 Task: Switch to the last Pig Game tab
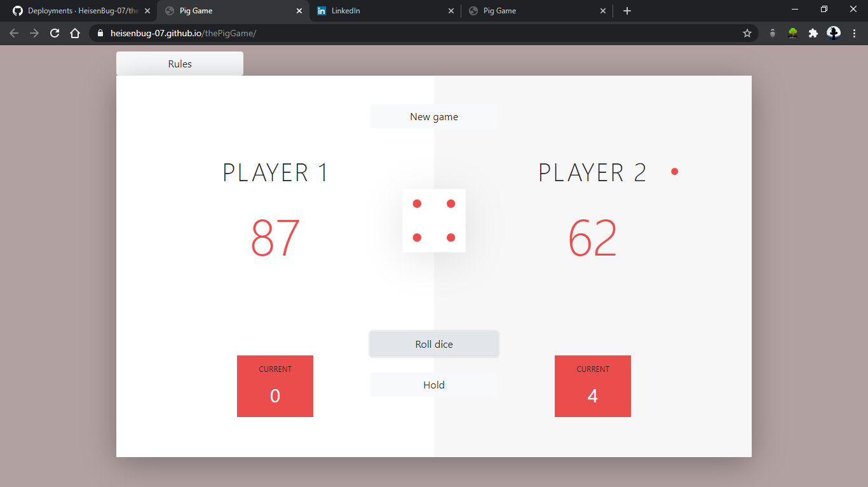point(538,11)
